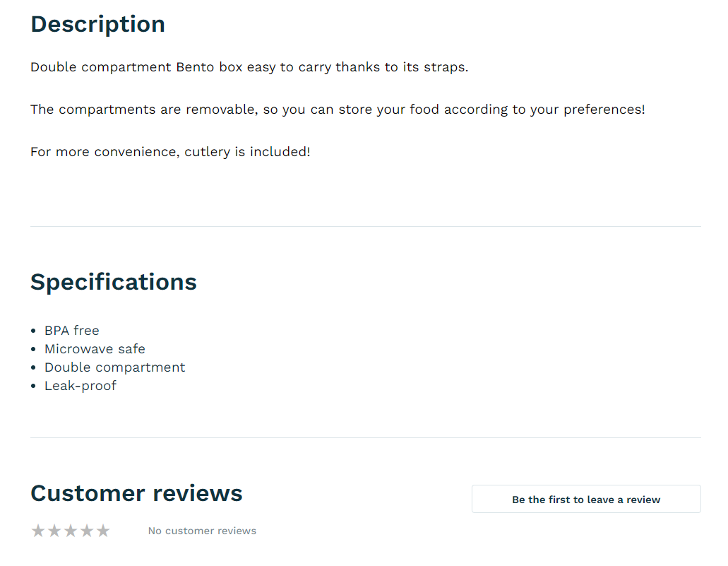Click the Description heading

point(97,24)
